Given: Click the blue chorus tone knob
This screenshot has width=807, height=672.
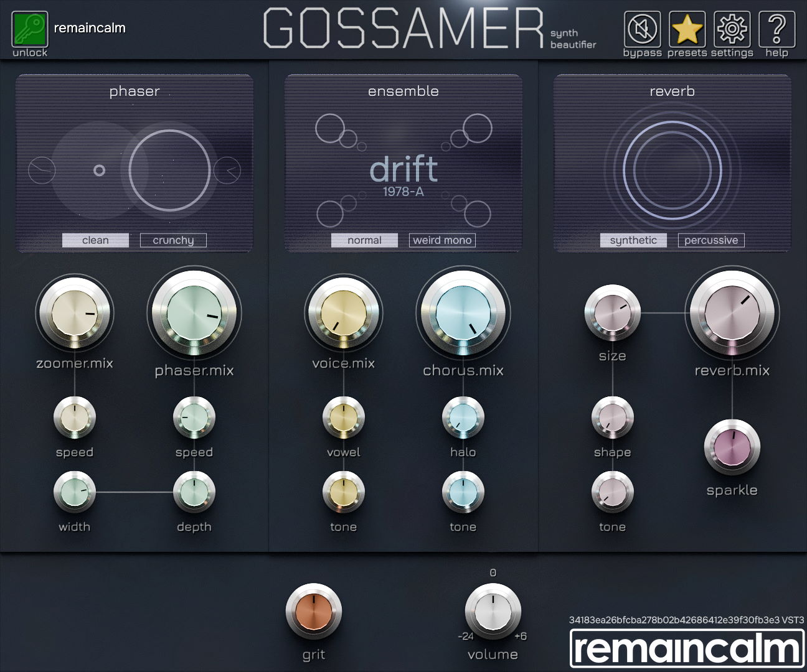Looking at the screenshot, I should pos(463,492).
